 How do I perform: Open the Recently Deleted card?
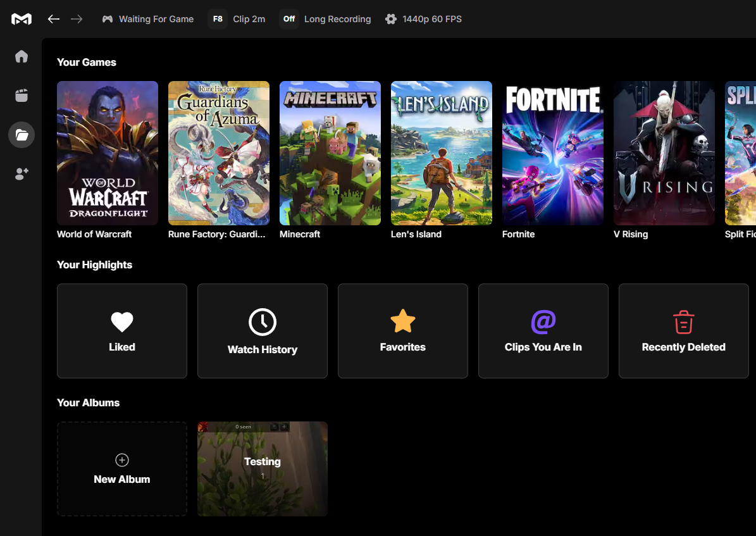[x=684, y=331]
